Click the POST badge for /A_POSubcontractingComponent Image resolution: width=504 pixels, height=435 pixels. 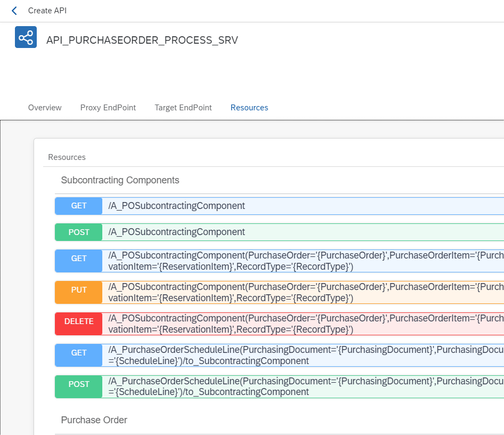(x=79, y=232)
